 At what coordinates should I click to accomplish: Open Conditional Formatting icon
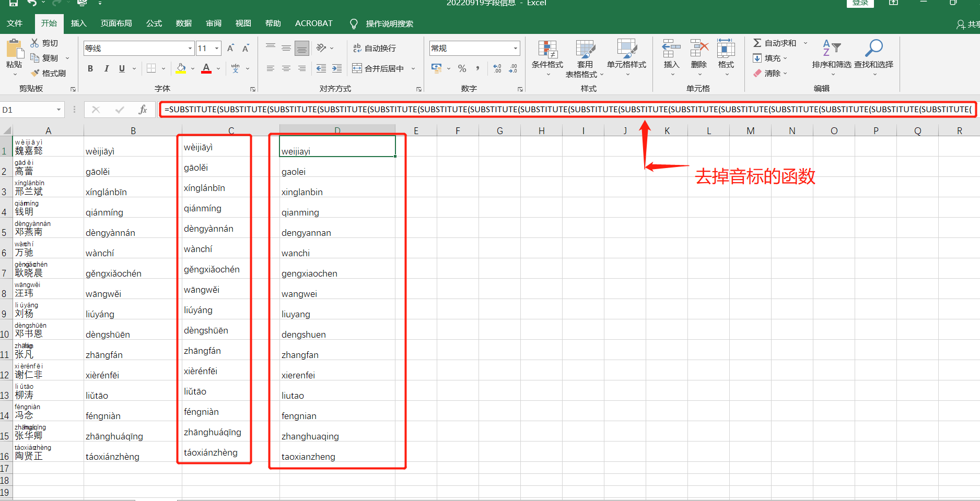click(547, 50)
